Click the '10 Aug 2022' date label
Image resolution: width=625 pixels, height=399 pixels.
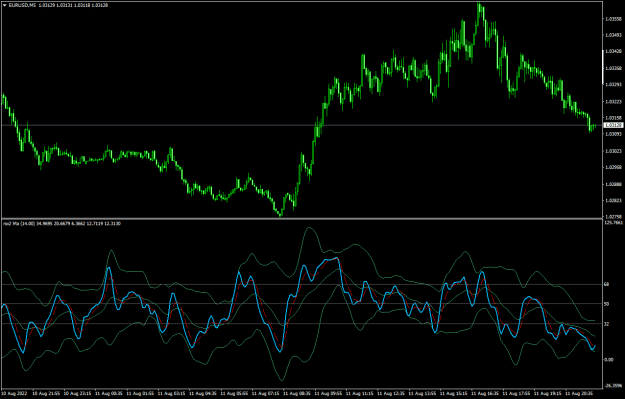click(15, 393)
